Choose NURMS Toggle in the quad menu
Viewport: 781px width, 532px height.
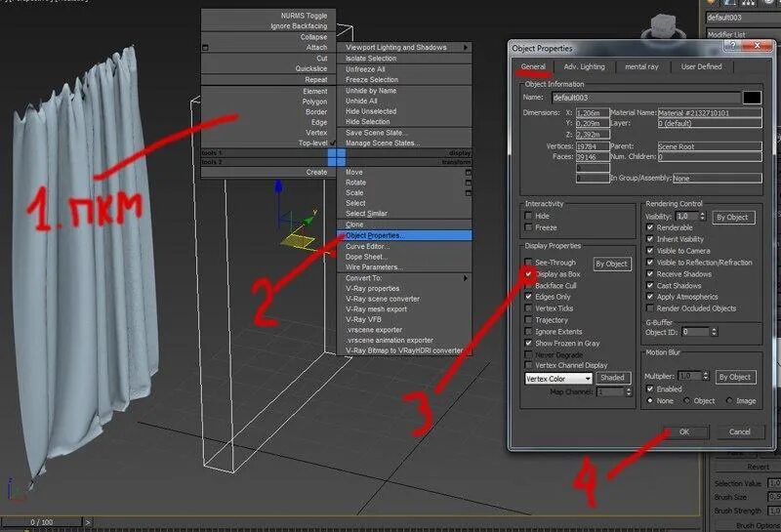point(268,16)
